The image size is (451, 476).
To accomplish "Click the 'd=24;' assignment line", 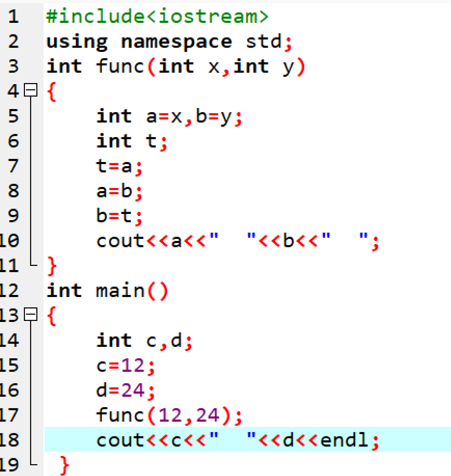I will click(x=126, y=390).
